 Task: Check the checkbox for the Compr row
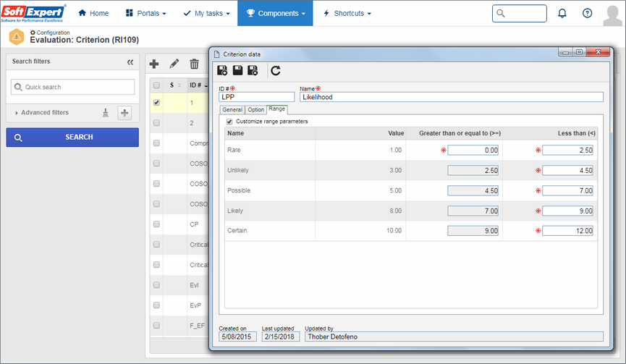click(x=156, y=143)
